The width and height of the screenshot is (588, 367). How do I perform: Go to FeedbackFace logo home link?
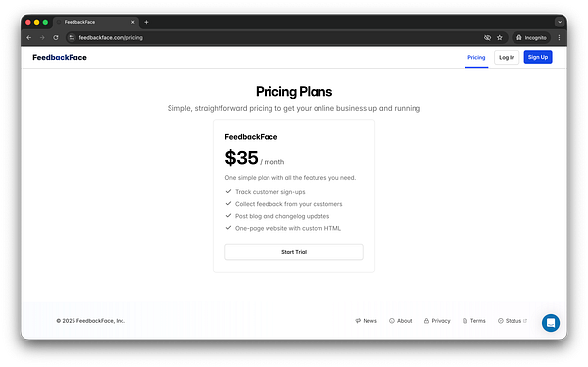pyautogui.click(x=60, y=58)
